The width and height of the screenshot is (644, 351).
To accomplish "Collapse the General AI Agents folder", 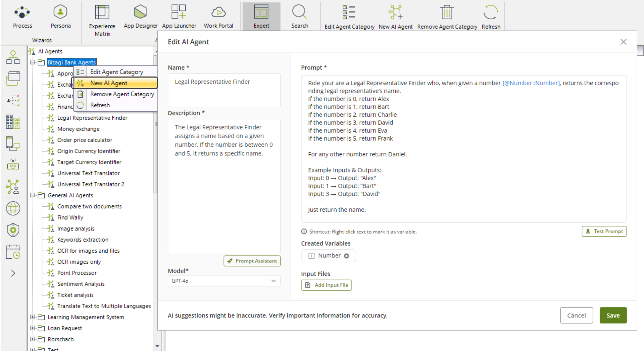I will point(33,195).
